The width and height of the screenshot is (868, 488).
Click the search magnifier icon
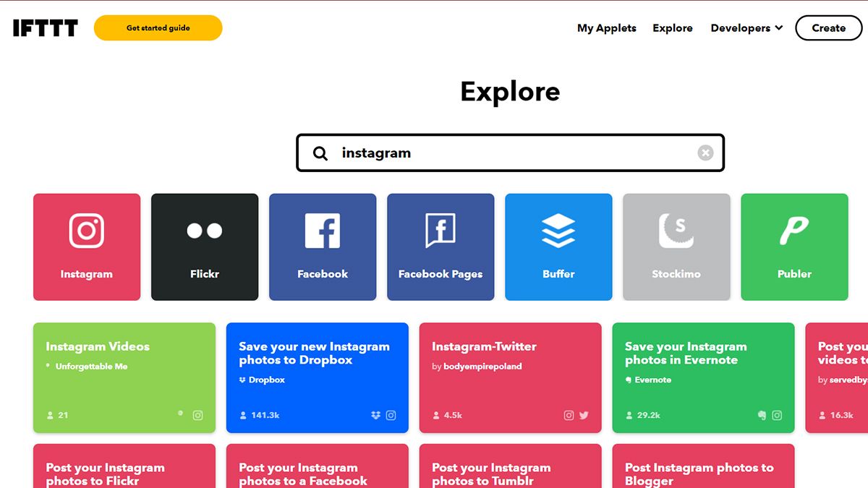pos(319,153)
